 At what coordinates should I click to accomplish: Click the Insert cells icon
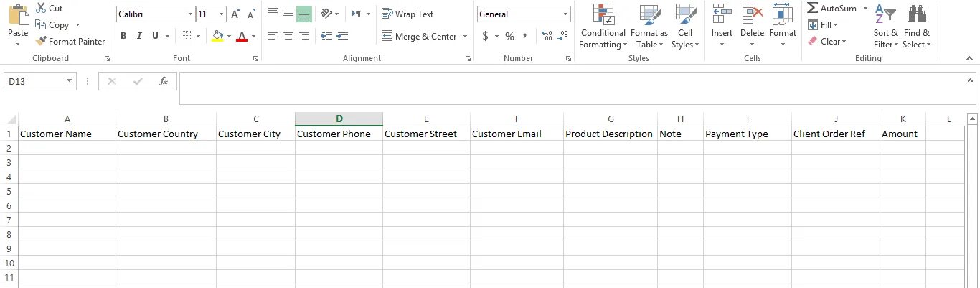[722, 16]
